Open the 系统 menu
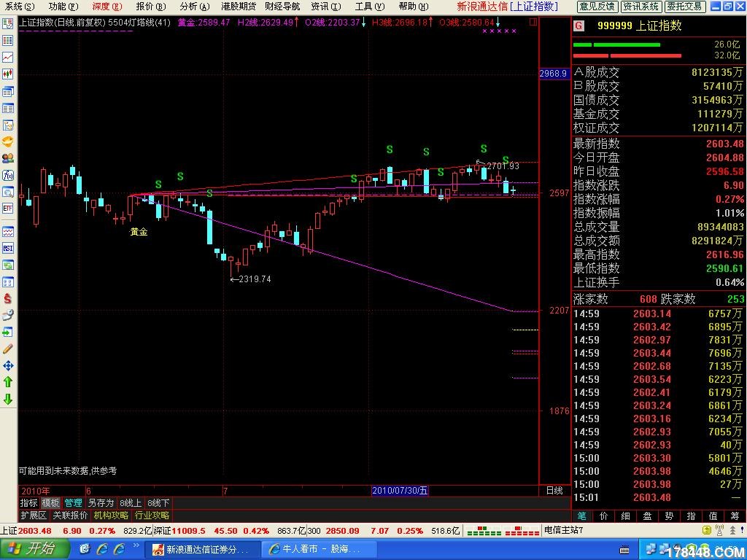Screen dimensions: 747x560 click(18, 7)
